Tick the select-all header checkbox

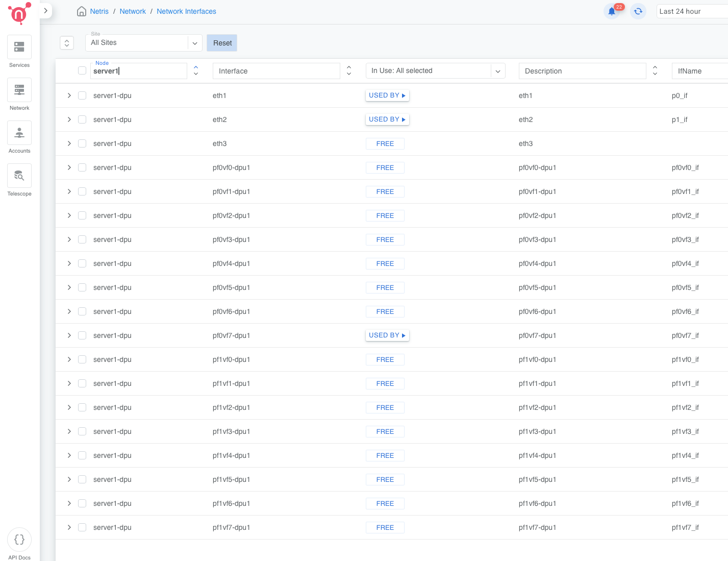82,70
